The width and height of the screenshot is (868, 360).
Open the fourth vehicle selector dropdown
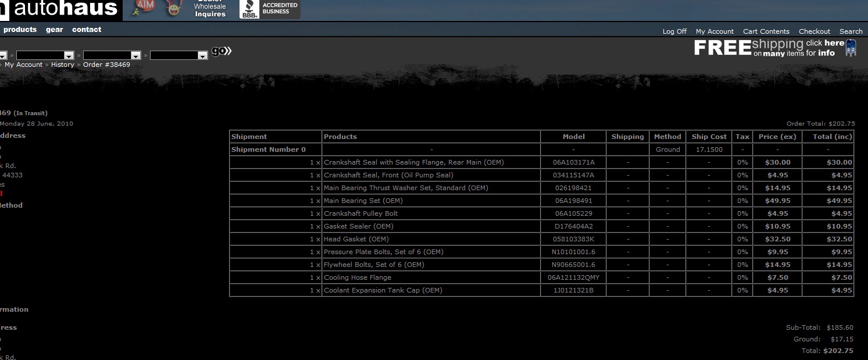(179, 55)
